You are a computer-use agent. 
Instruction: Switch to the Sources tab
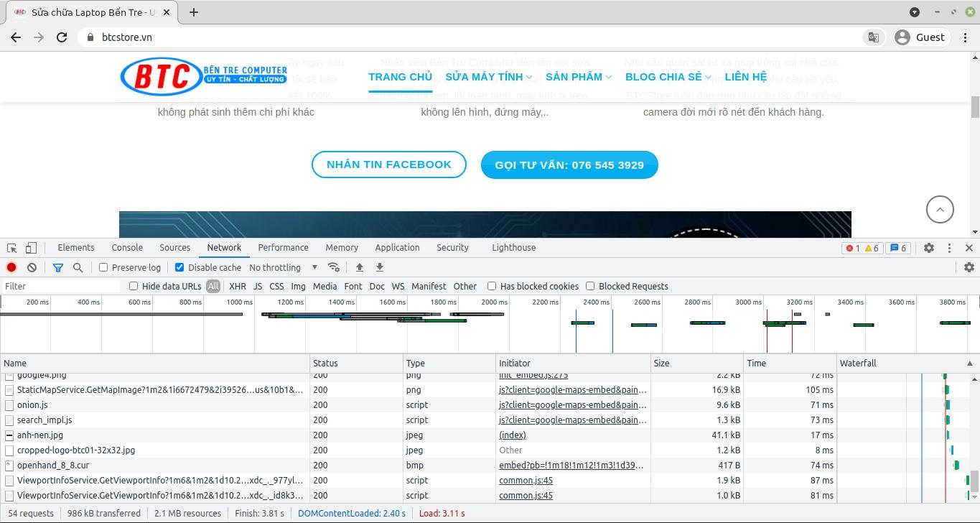[175, 247]
